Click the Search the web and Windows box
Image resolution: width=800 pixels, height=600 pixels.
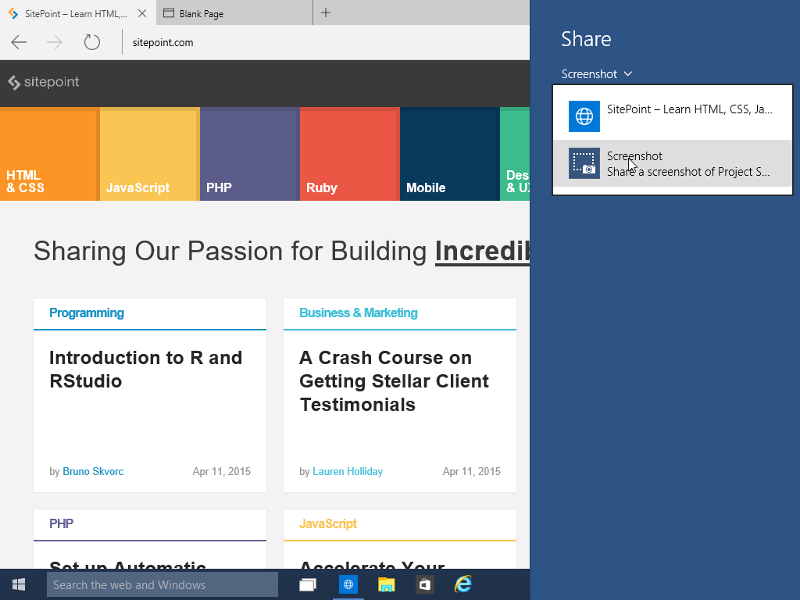click(162, 584)
